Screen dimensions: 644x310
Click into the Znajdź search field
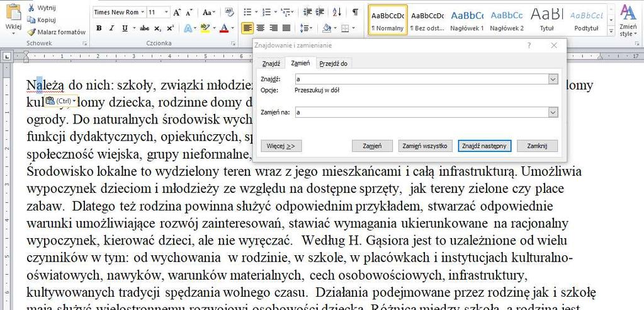pyautogui.click(x=421, y=79)
